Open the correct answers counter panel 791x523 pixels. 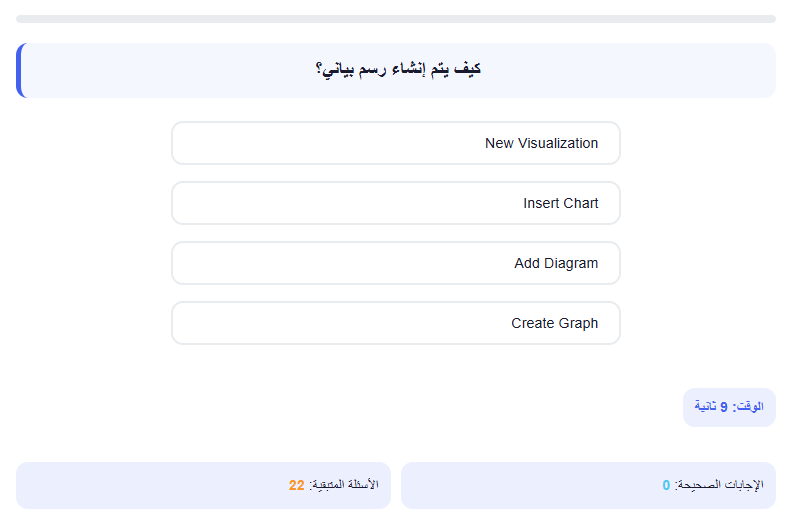588,485
